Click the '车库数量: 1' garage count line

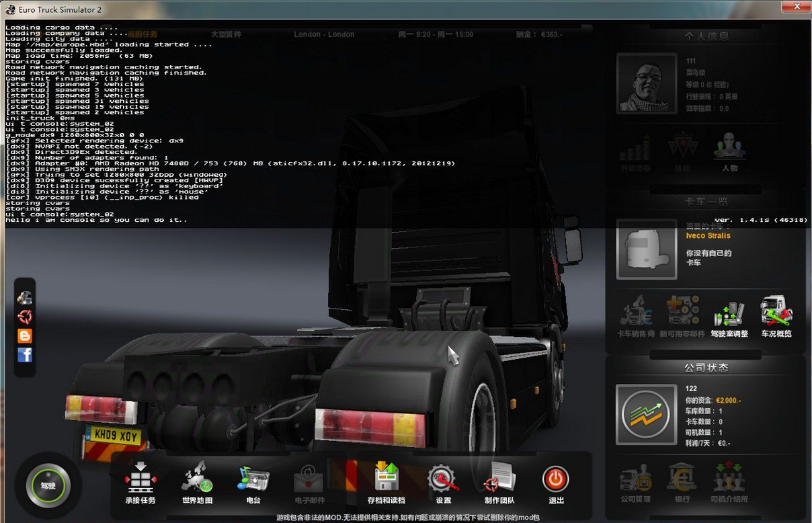[x=704, y=411]
